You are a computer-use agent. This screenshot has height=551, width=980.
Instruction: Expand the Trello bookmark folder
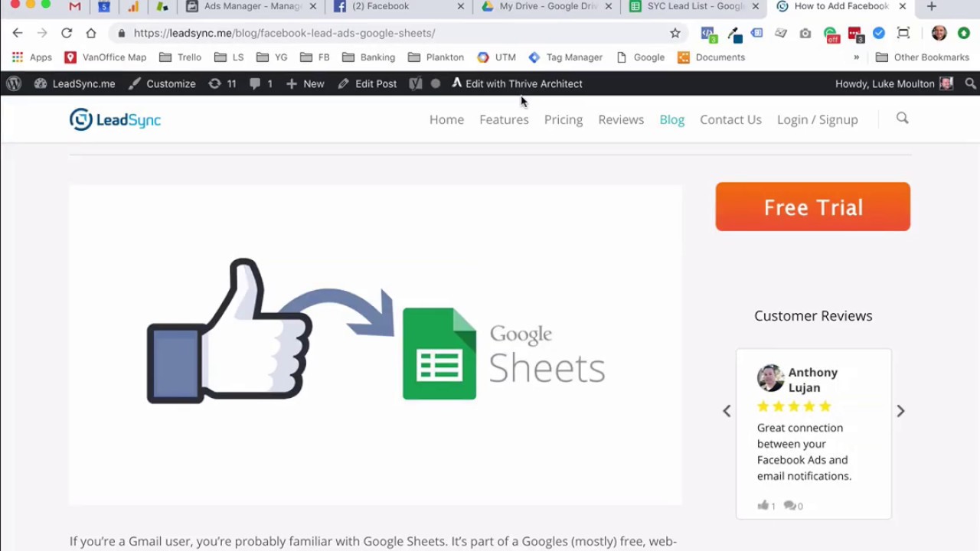click(x=180, y=57)
